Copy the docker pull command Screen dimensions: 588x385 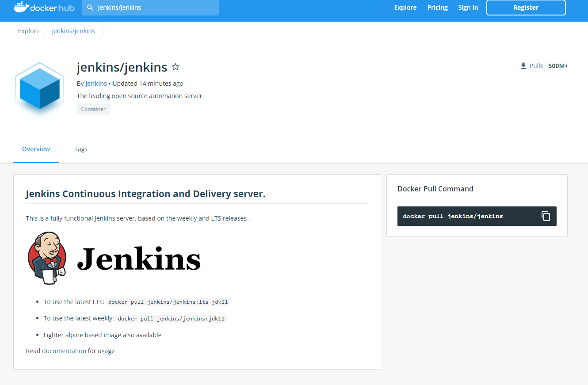546,216
